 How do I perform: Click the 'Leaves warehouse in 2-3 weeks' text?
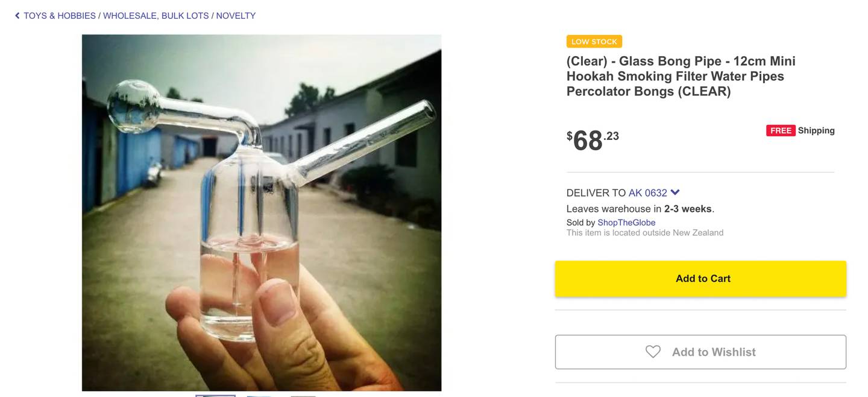640,209
